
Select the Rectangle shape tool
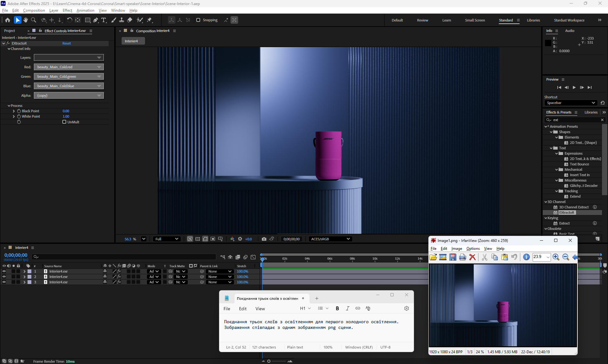[x=88, y=20]
